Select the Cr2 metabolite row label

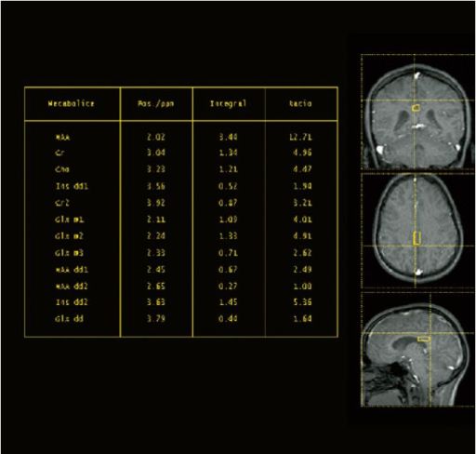(62, 203)
